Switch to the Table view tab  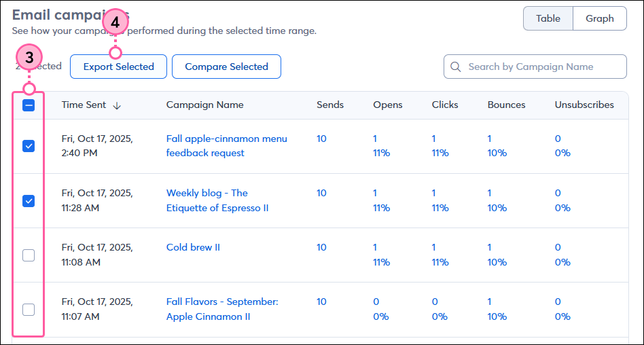(x=548, y=18)
